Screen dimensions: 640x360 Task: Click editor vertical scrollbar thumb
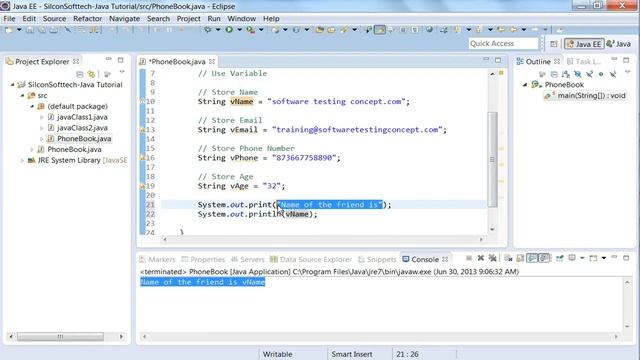point(492,159)
